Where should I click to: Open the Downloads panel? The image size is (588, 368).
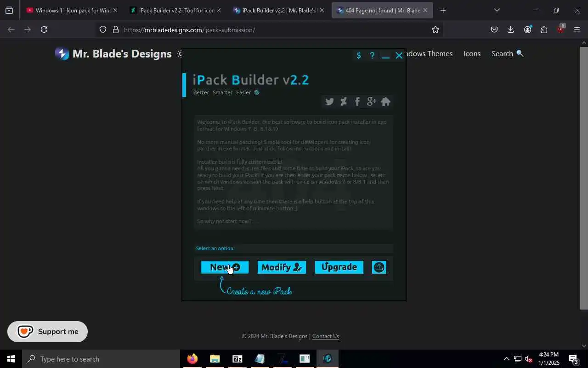pyautogui.click(x=511, y=30)
